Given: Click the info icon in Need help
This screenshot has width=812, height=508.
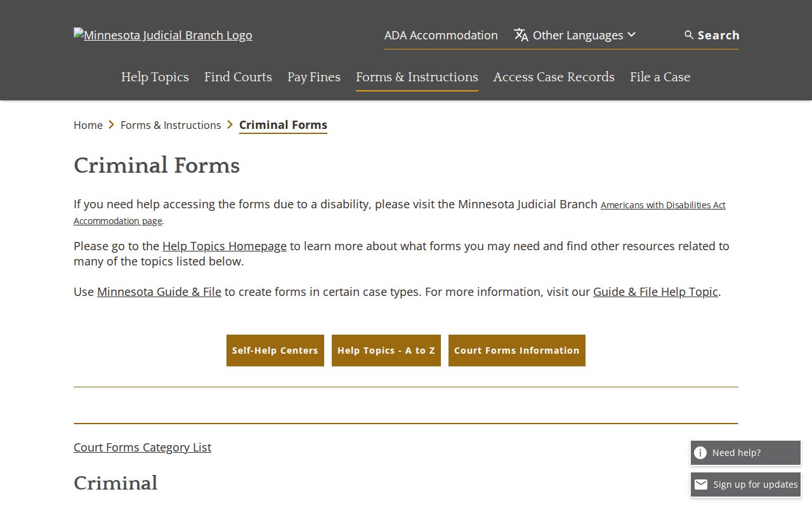Looking at the screenshot, I should pyautogui.click(x=700, y=453).
